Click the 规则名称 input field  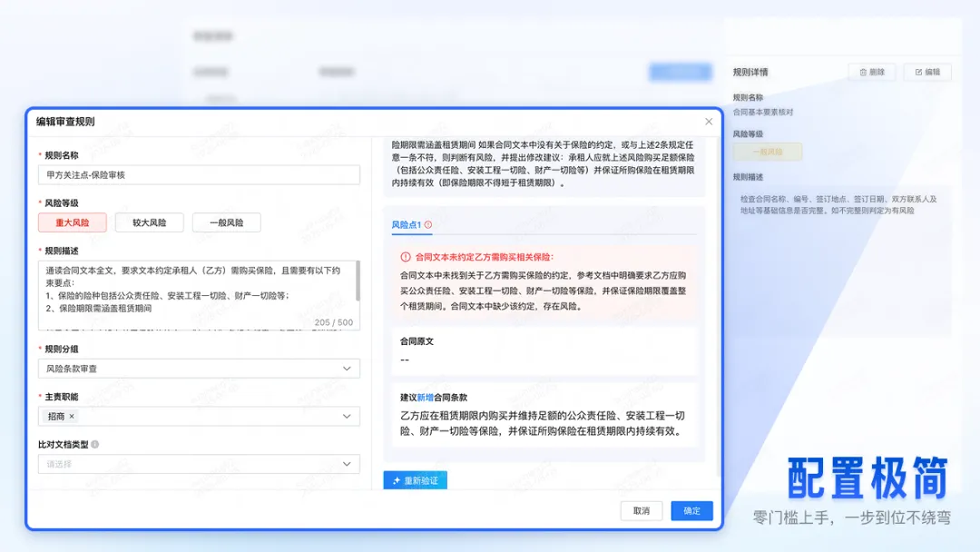199,175
